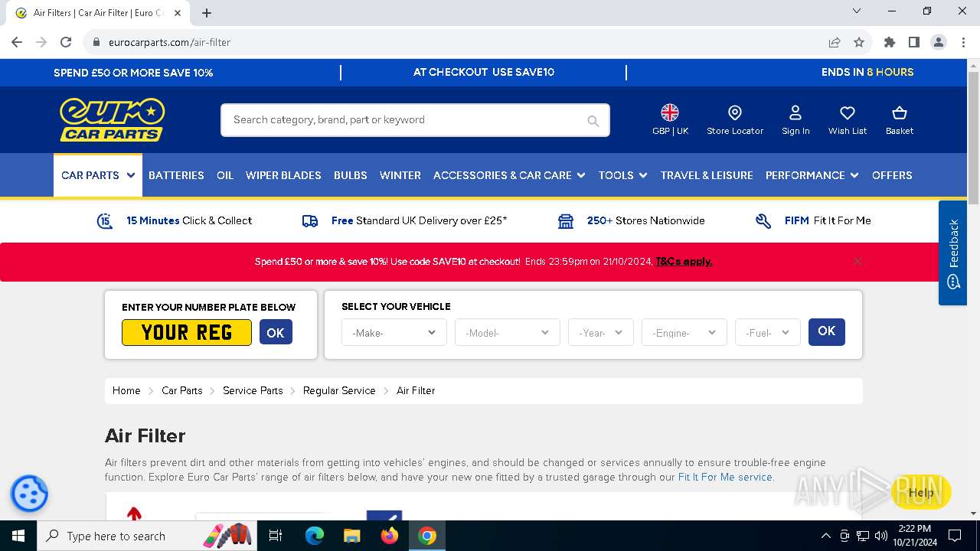Open a new browser tab
Image resolution: width=980 pixels, height=551 pixels.
point(207,13)
